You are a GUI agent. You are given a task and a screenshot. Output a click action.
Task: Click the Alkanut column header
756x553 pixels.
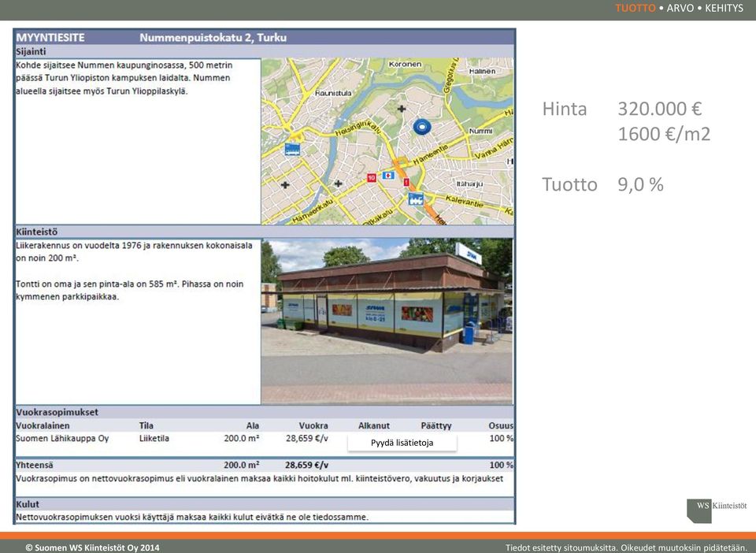click(x=373, y=425)
